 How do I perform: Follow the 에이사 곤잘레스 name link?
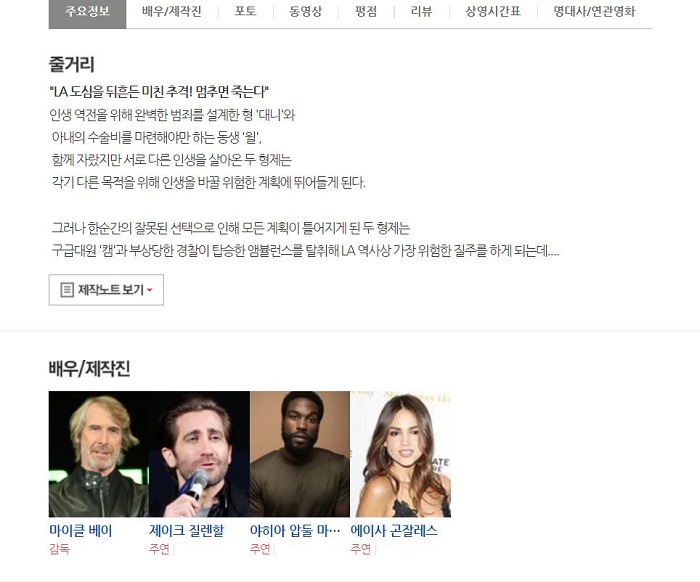tap(394, 531)
